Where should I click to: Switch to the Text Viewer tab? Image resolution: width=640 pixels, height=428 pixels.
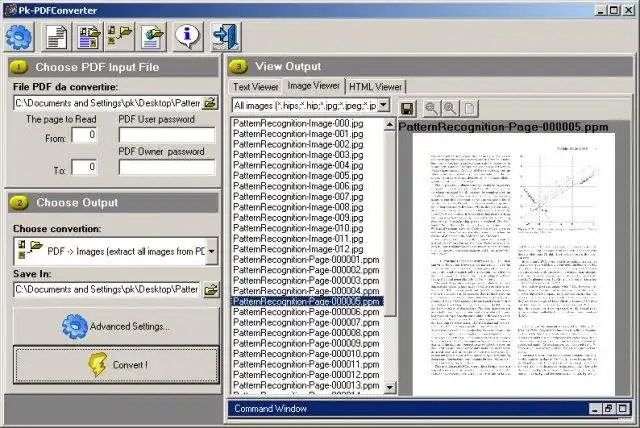(x=256, y=87)
